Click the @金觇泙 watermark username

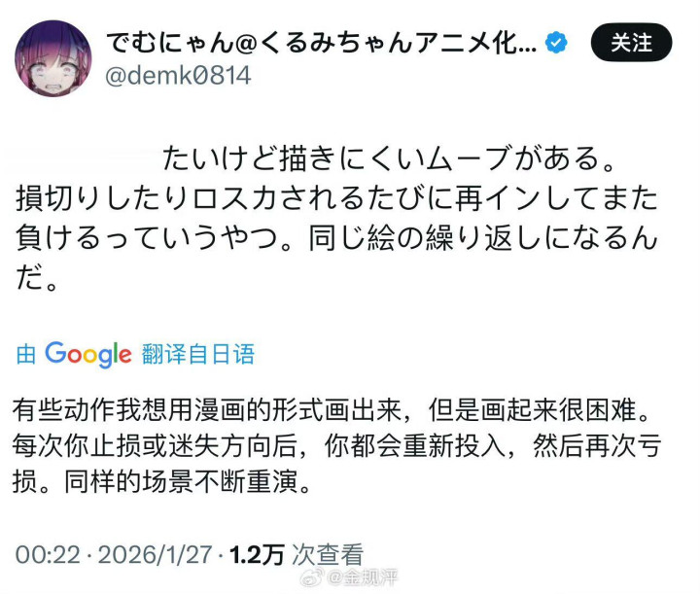tap(364, 578)
